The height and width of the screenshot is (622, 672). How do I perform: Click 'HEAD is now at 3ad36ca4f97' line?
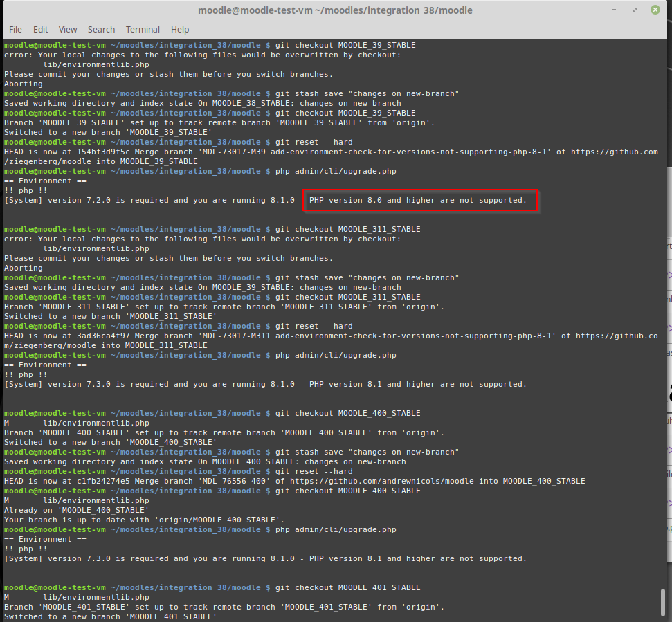pyautogui.click(x=331, y=336)
